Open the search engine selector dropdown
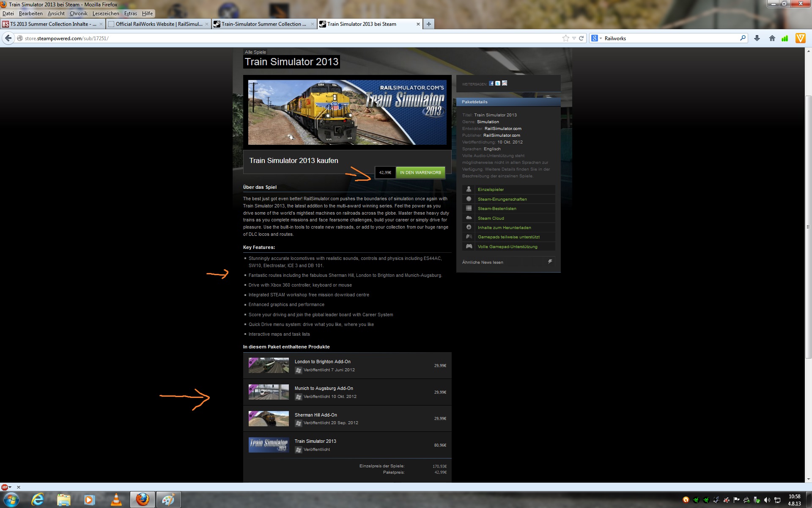812x508 pixels. pyautogui.click(x=596, y=38)
